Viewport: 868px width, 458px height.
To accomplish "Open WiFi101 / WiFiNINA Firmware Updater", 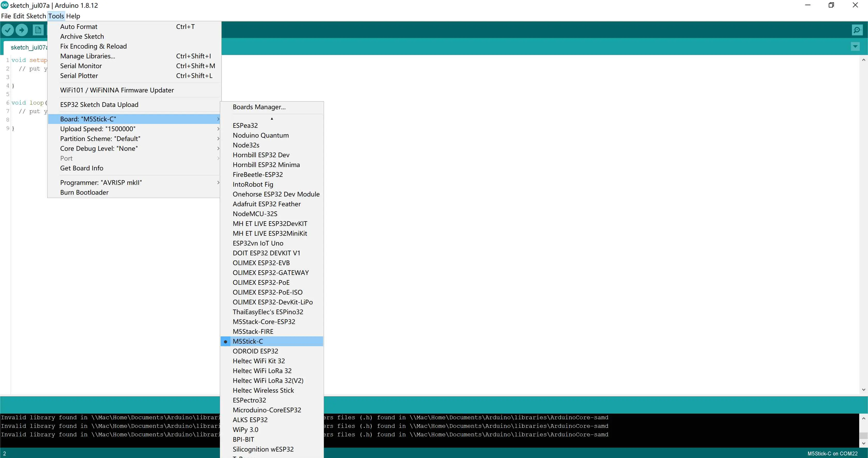I will pyautogui.click(x=134, y=90).
